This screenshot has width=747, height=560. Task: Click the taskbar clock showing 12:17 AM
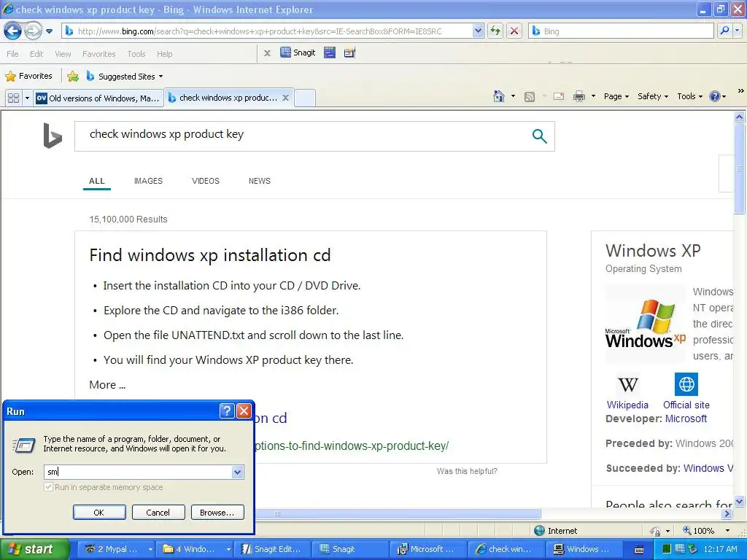(720, 549)
